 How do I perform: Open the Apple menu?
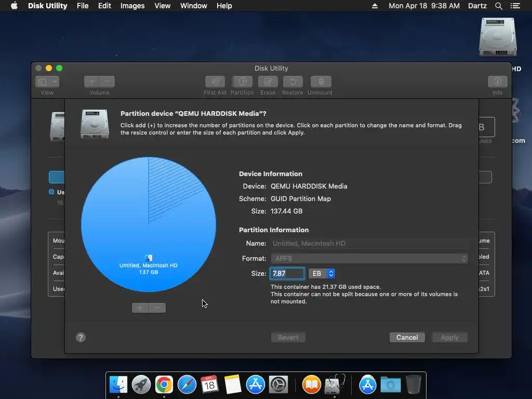click(x=14, y=6)
